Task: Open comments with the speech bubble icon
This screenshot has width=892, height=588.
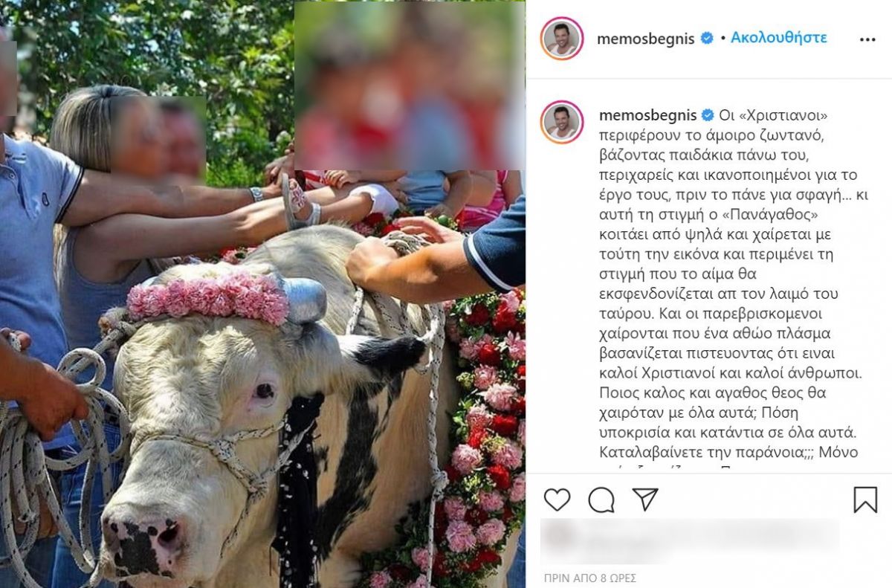Action: click(x=601, y=500)
